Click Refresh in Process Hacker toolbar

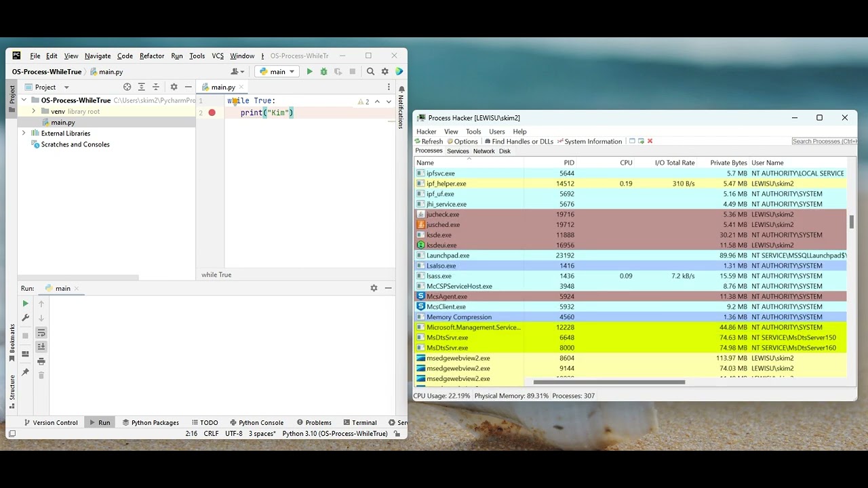tap(429, 142)
